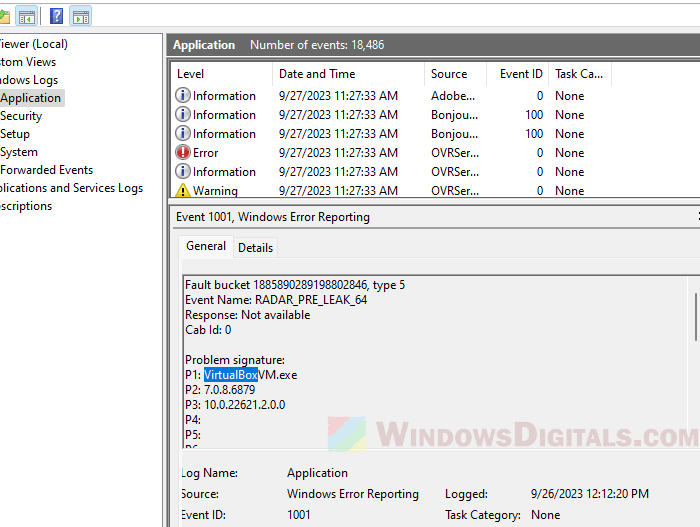Click the Log Name value Application
Screen dimensions: 700x527
tap(317, 473)
